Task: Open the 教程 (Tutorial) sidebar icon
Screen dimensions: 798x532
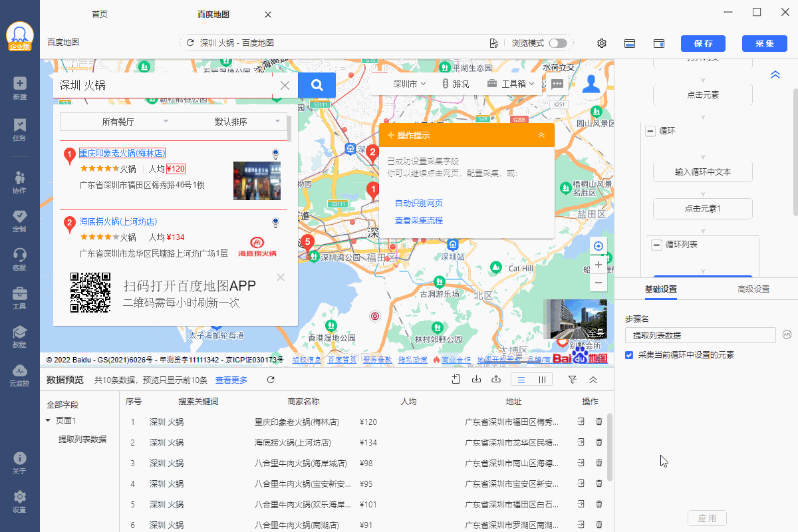Action: click(19, 336)
